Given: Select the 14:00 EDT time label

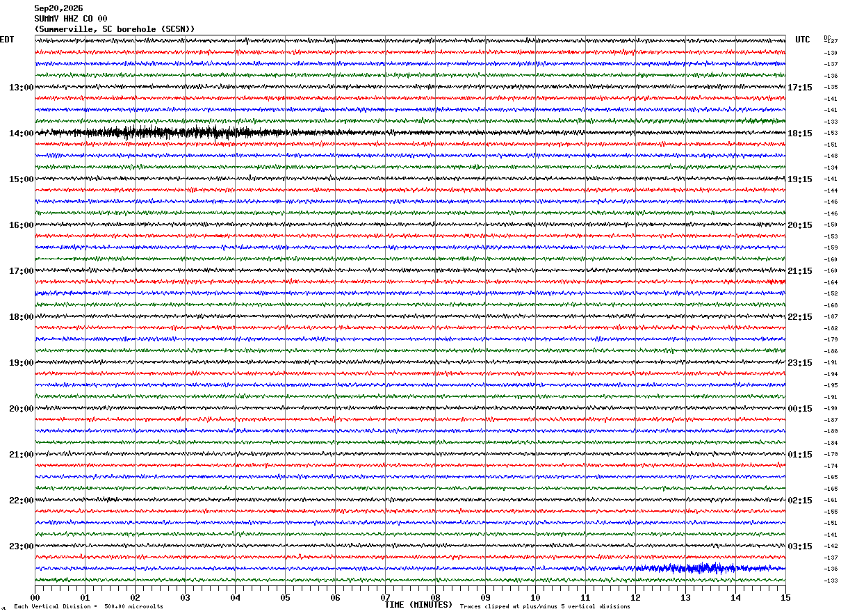Looking at the screenshot, I should 22,133.
